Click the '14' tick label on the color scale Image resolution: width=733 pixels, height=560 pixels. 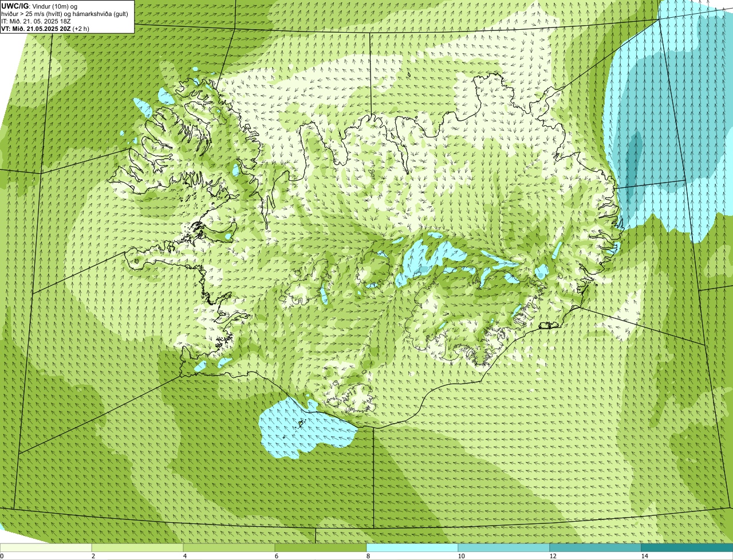(x=644, y=556)
